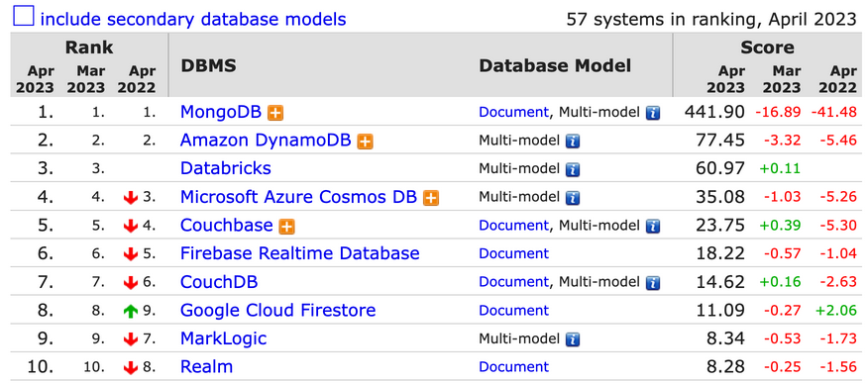This screenshot has width=868, height=383.
Task: Click the orange plus icon beside Couchbase
Action: 286,226
